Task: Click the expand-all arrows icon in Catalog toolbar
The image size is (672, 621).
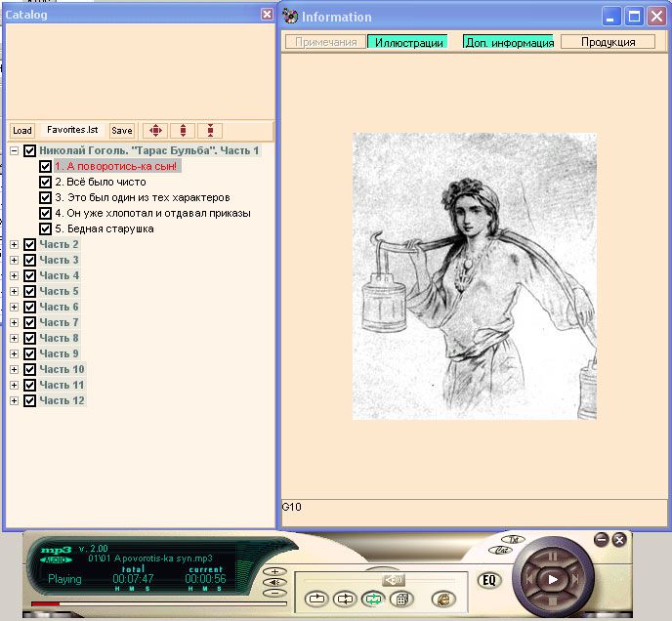Action: pyautogui.click(x=155, y=131)
